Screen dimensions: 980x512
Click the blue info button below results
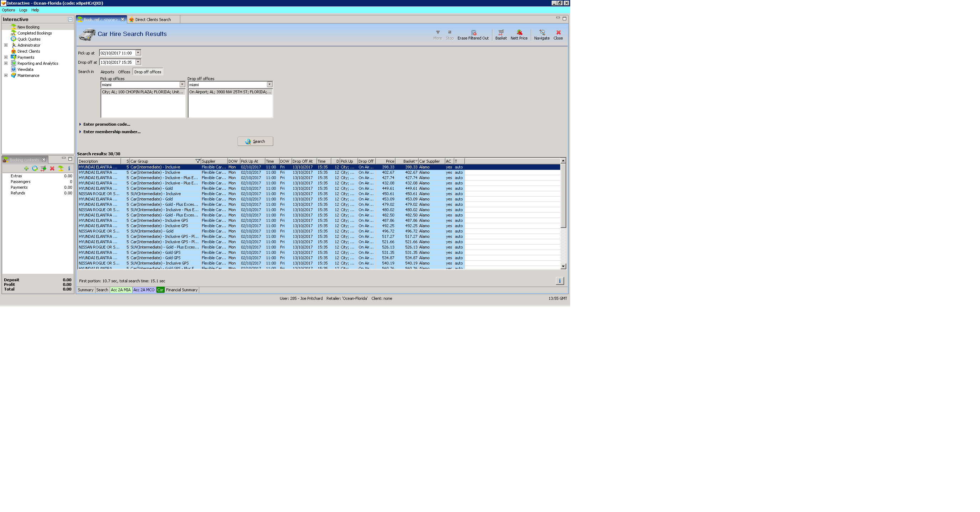pyautogui.click(x=559, y=281)
